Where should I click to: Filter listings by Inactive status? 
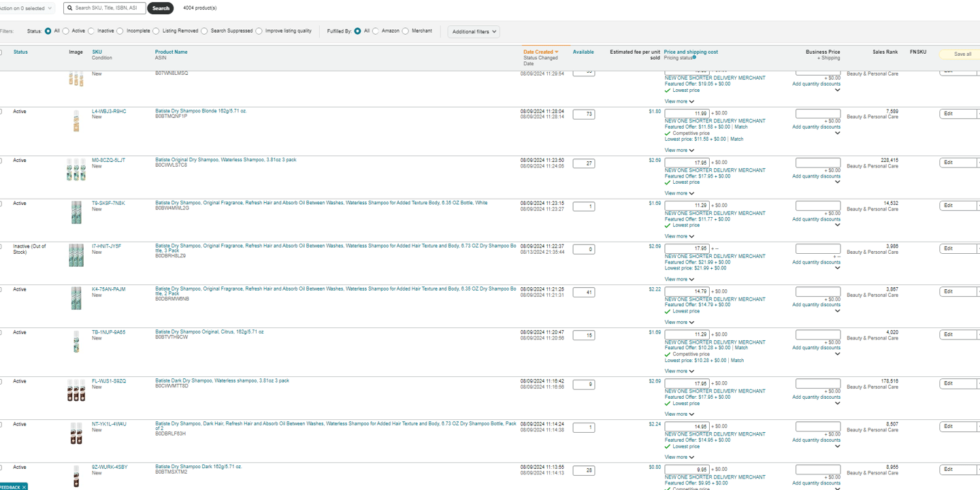click(92, 31)
